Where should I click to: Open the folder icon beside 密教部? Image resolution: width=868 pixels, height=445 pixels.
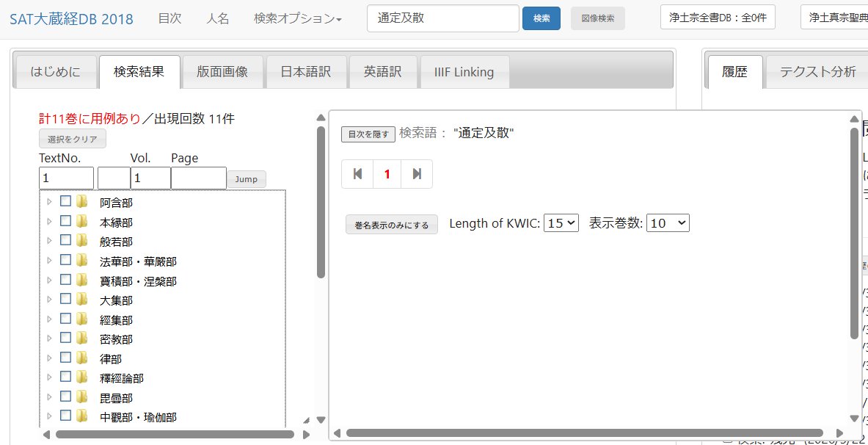click(x=81, y=339)
